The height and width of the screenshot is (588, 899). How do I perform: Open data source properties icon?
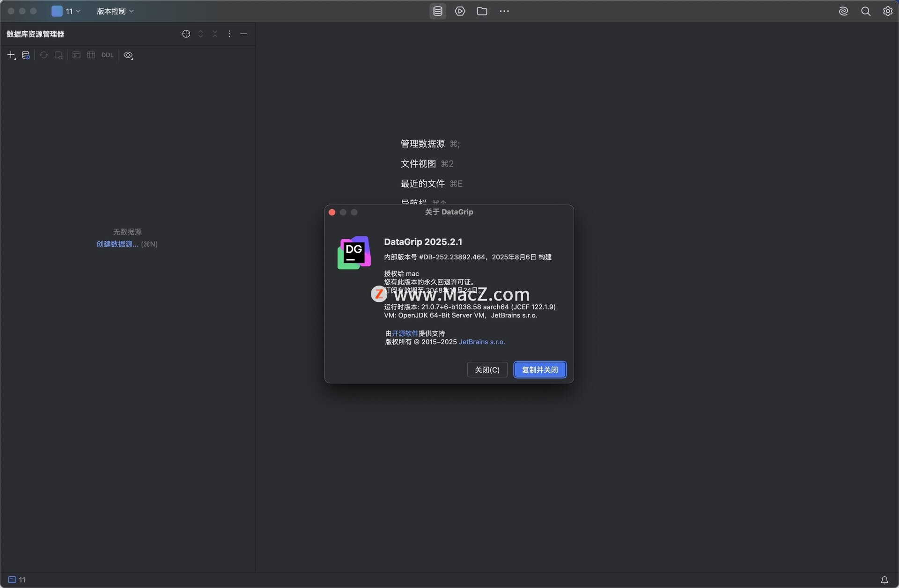click(x=26, y=55)
